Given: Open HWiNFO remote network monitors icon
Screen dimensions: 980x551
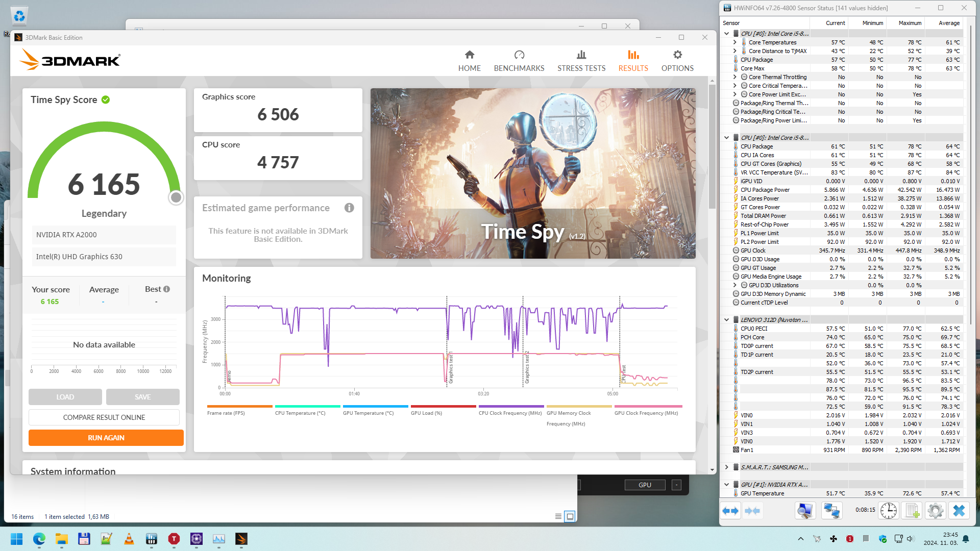Looking at the screenshot, I should click(x=831, y=511).
